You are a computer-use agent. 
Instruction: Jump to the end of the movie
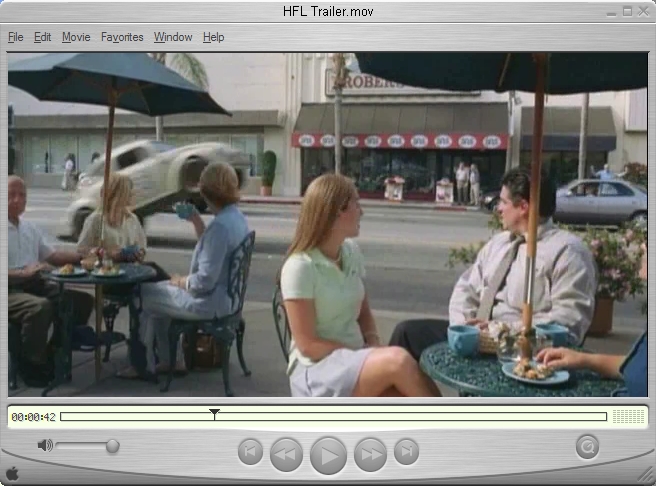coord(406,452)
